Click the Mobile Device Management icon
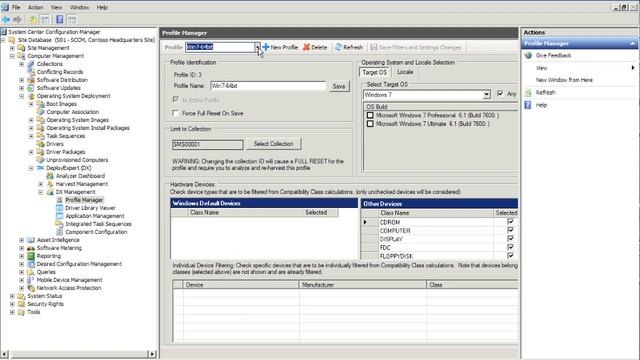Viewport: 640px width, 360px height. click(31, 280)
